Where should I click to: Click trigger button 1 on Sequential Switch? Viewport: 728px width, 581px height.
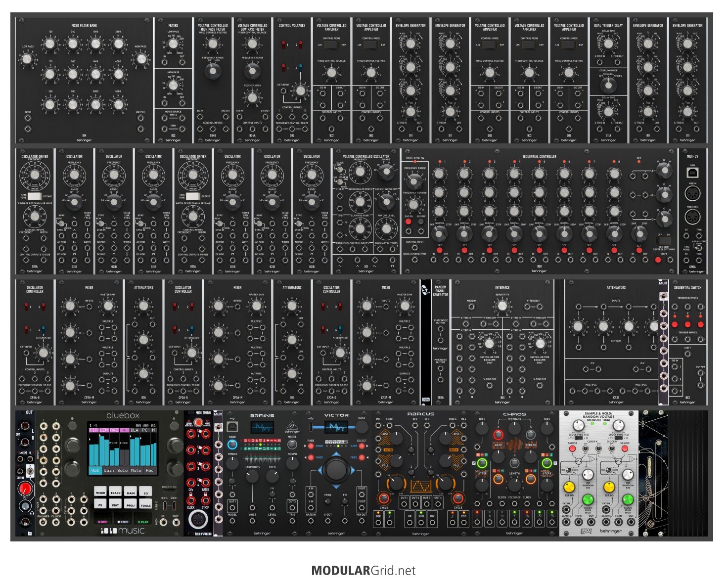pos(675,324)
